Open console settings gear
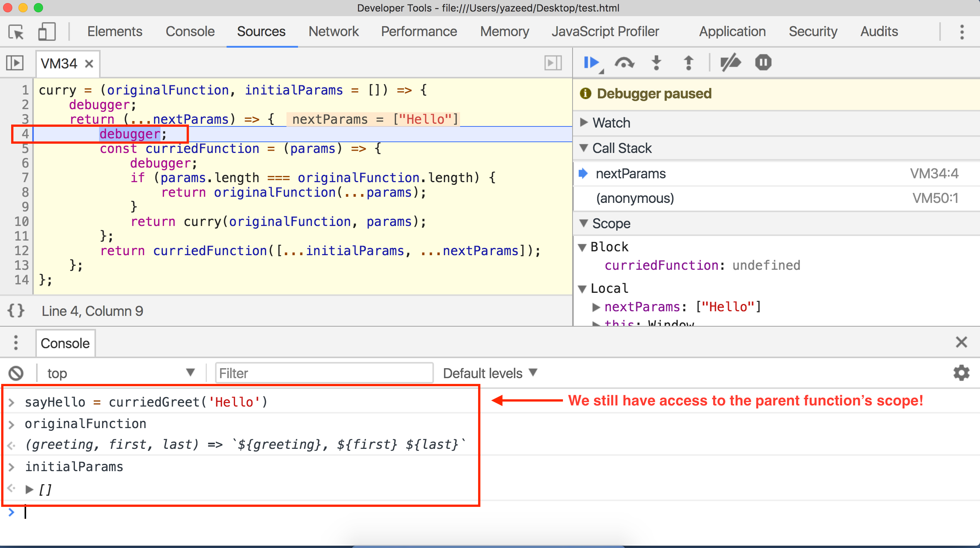Screen dimensions: 980x548 click(961, 372)
